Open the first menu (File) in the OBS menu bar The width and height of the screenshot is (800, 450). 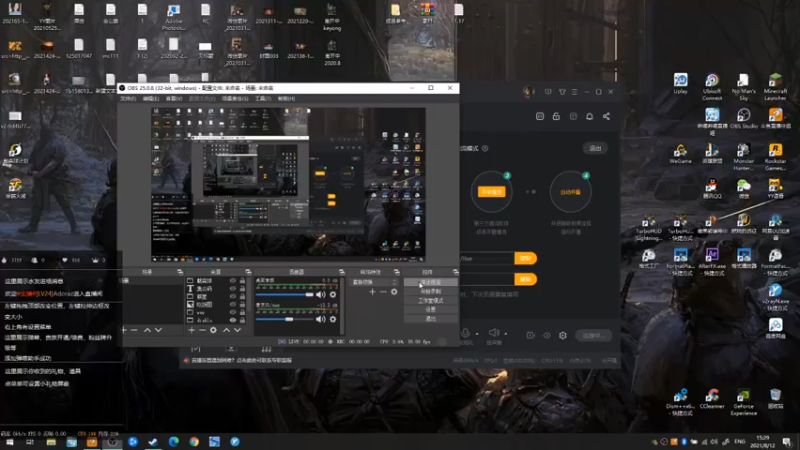pyautogui.click(x=128, y=98)
